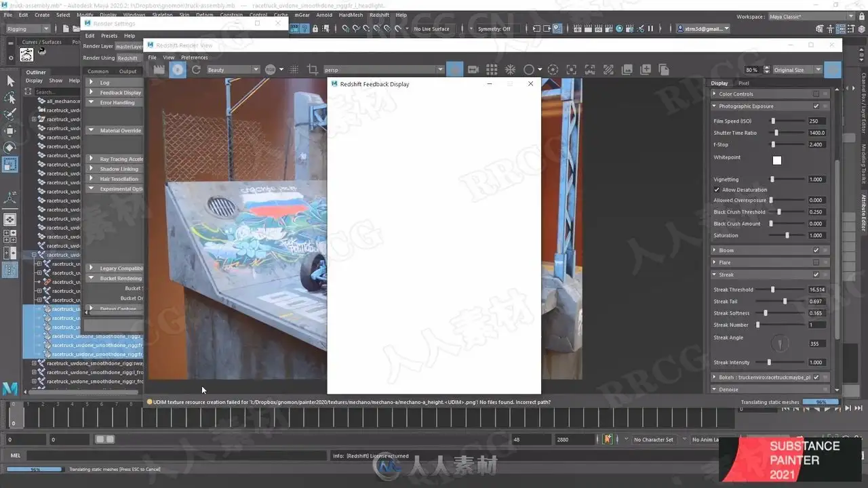Open the persp camera dropdown

point(383,70)
